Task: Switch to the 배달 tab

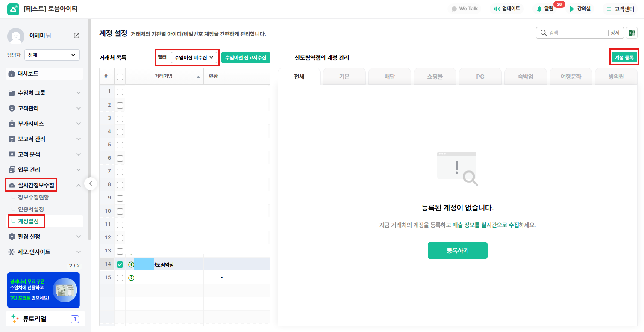Action: click(x=389, y=77)
